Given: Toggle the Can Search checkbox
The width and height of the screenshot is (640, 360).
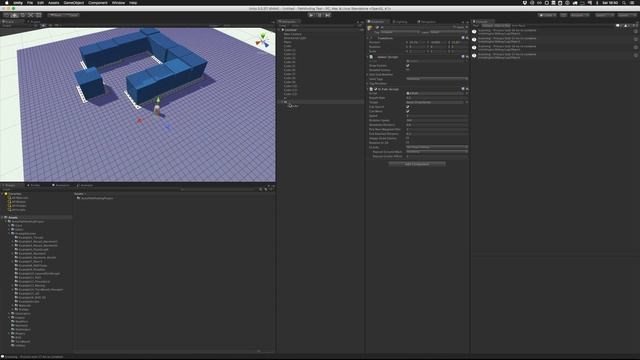Looking at the screenshot, I should pyautogui.click(x=407, y=107).
